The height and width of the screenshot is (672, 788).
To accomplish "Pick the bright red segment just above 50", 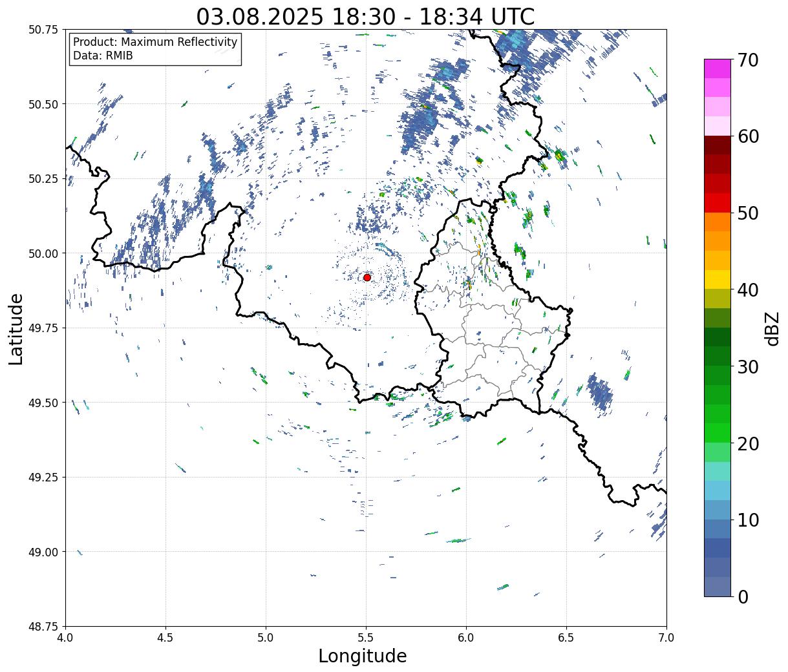I will (718, 203).
